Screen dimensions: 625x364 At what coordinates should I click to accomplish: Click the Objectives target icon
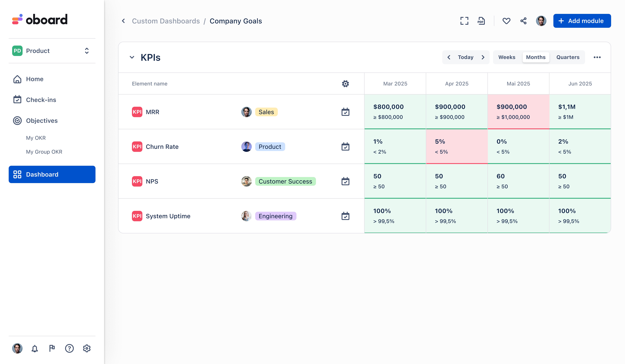(x=17, y=121)
